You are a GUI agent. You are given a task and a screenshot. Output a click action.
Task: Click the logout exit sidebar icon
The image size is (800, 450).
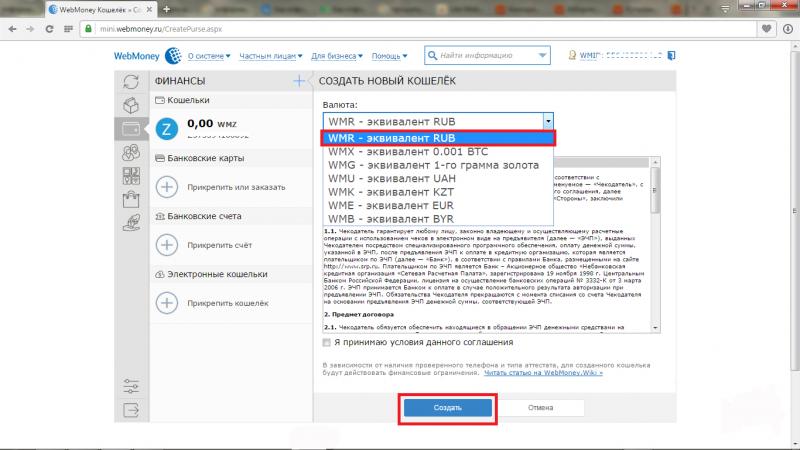[131, 410]
